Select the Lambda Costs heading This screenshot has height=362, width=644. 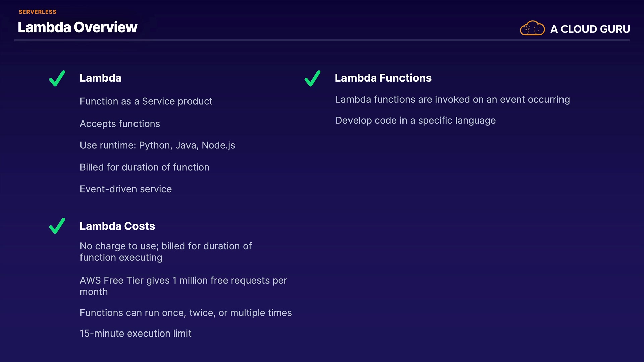pyautogui.click(x=117, y=226)
